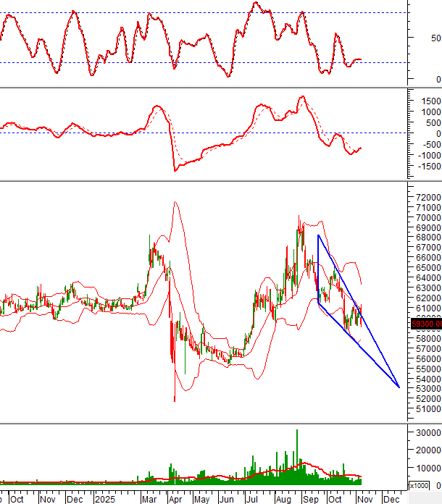The image size is (442, 504).
Task: Click the Sep month label
Action: click(x=309, y=499)
